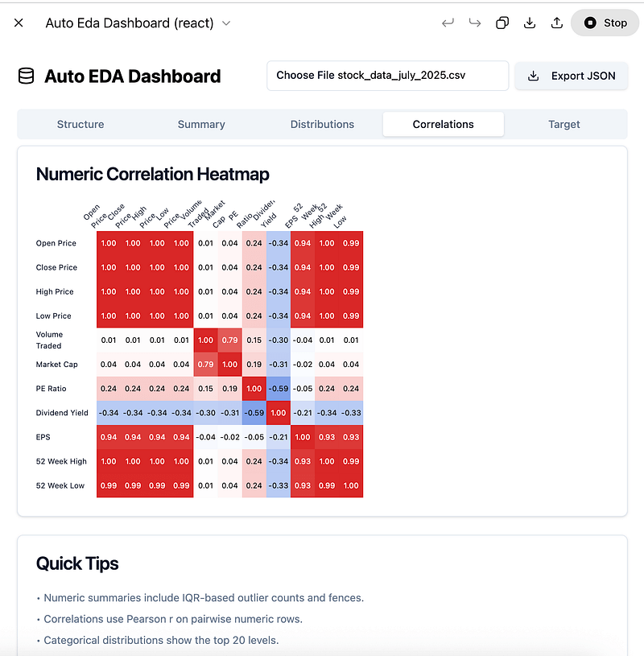Select the -0.59 cell in PE Ratio row
The height and width of the screenshot is (656, 644).
tap(279, 389)
